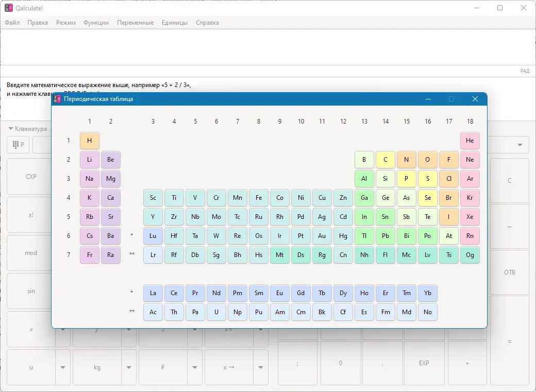Viewport: 536px width, 392px height.
Task: Open the Переменные menu
Action: (136, 23)
